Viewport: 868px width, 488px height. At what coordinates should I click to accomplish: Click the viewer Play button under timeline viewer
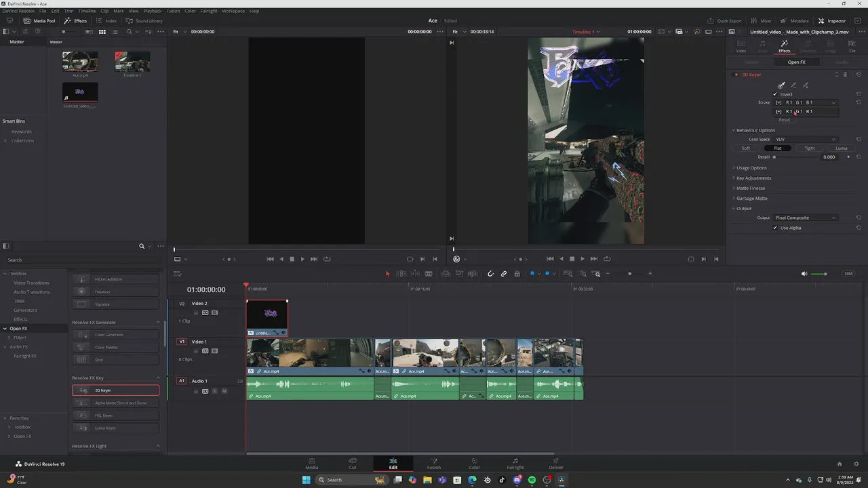[583, 259]
